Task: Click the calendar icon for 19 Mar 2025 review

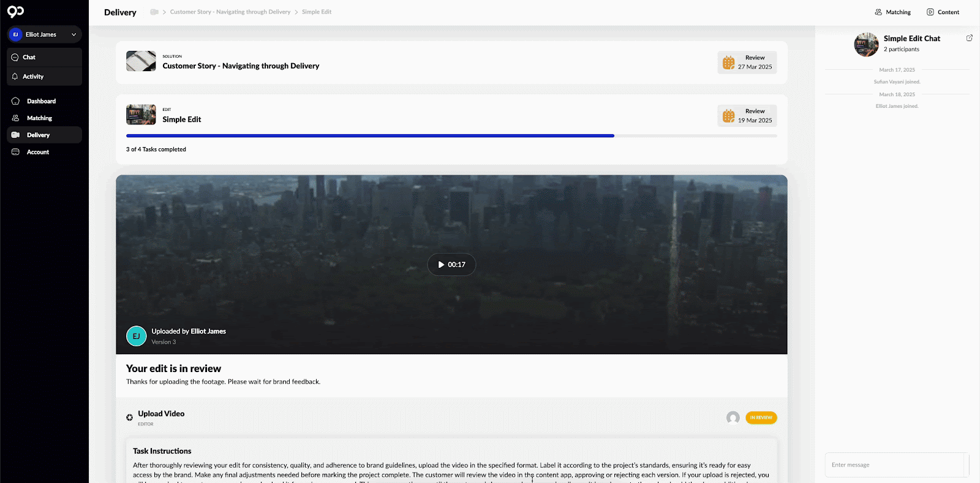Action: pyautogui.click(x=728, y=116)
